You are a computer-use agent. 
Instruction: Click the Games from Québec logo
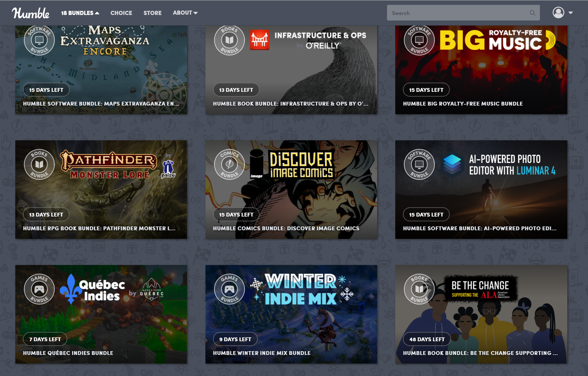[152, 290]
